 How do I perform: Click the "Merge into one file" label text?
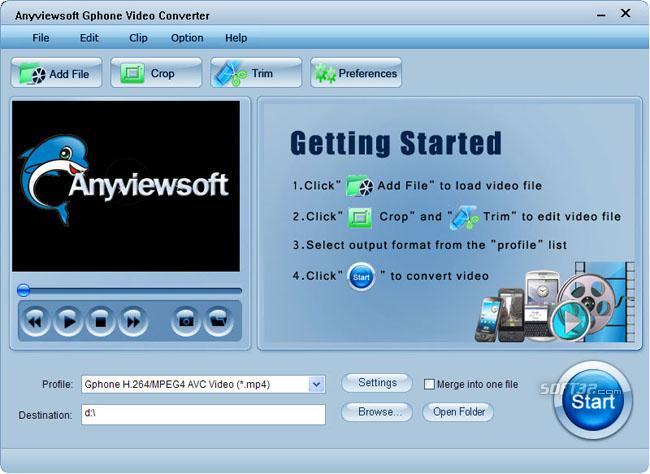pos(477,384)
